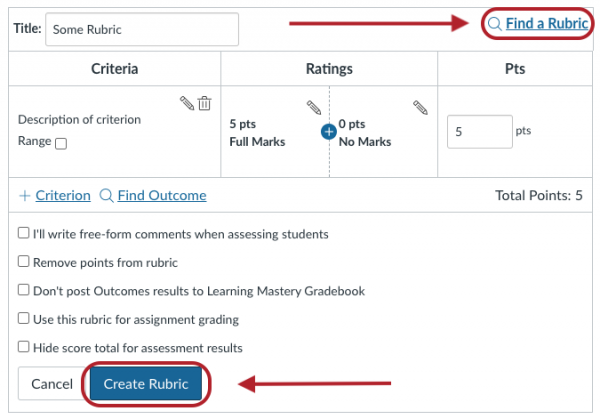Click the Find Outcome link
This screenshot has height=419, width=600.
click(161, 196)
